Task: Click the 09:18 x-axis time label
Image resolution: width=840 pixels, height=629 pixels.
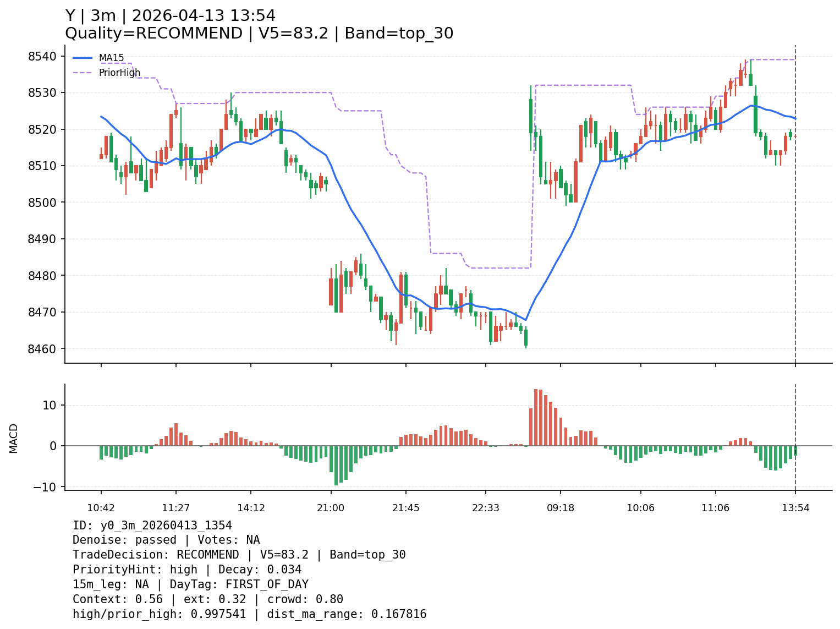Action: pyautogui.click(x=561, y=508)
